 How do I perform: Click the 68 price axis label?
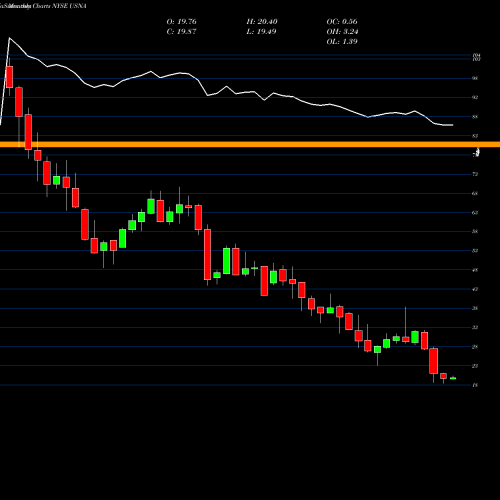pyautogui.click(x=475, y=193)
